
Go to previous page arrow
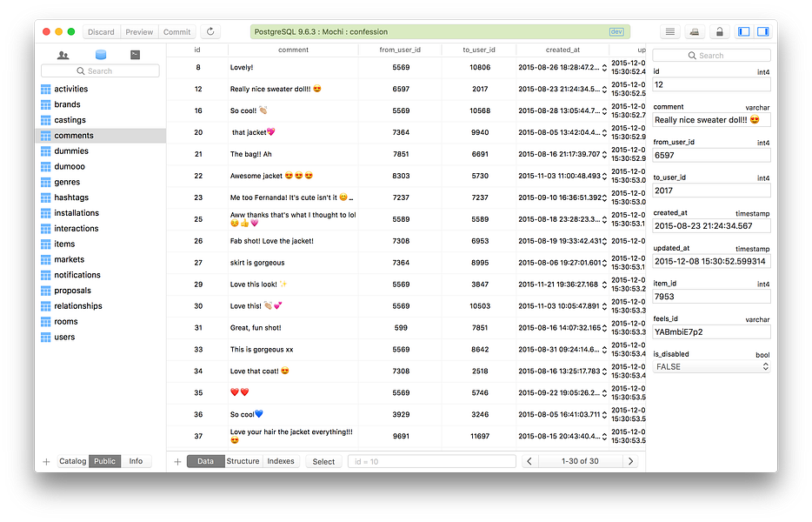coord(529,461)
